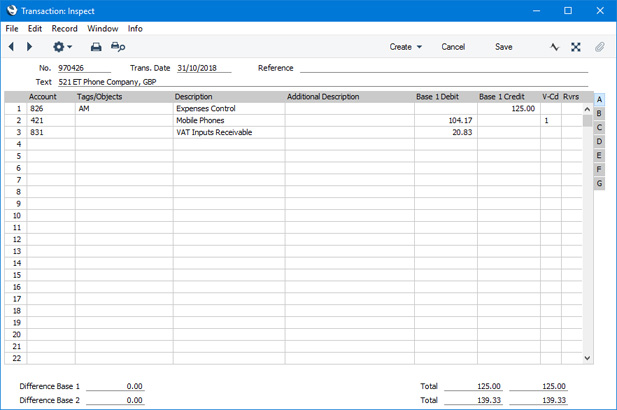
Task: Click the 139.33 credit total
Action: coord(538,400)
